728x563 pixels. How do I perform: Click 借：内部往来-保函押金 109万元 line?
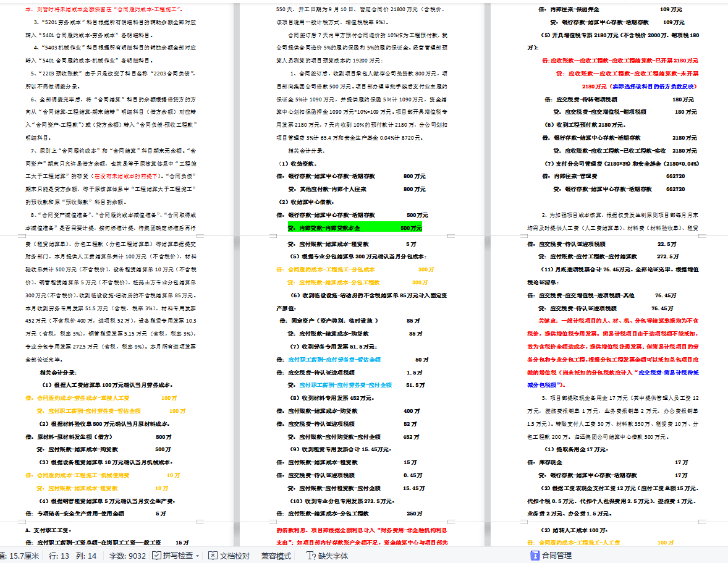[x=610, y=9]
